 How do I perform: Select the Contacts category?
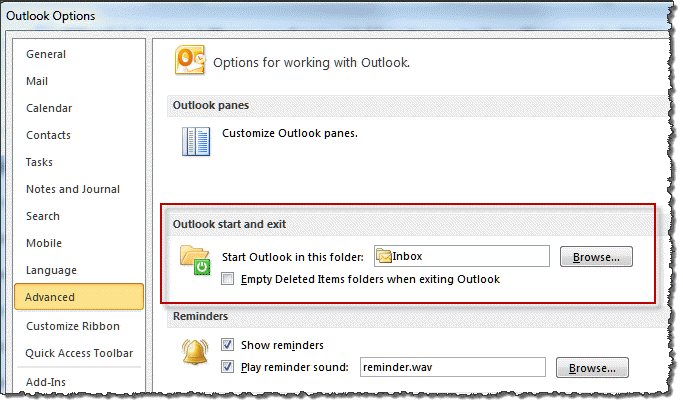pyautogui.click(x=48, y=135)
